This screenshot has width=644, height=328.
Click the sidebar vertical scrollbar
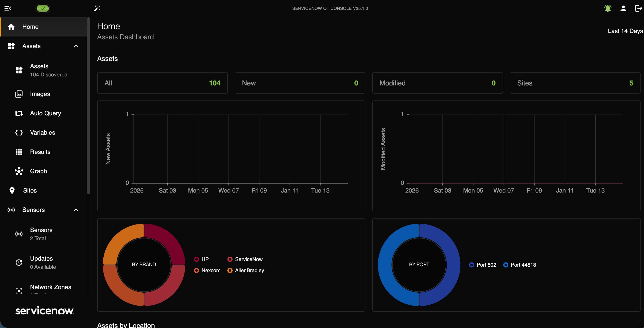pos(89,106)
